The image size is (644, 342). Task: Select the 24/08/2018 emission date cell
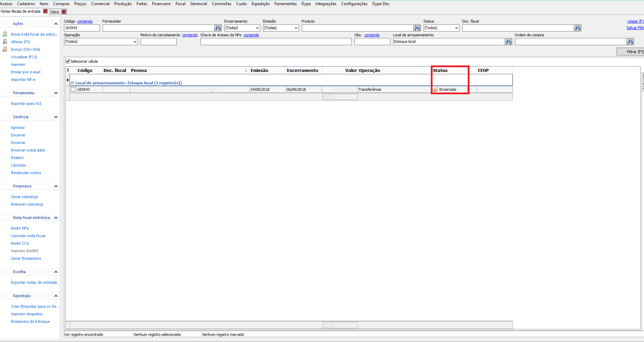tap(268, 89)
